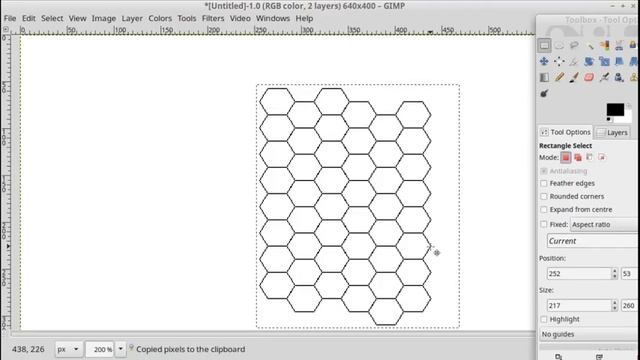Select the Rotate tool
This screenshot has height=360, width=640.
pos(589,61)
